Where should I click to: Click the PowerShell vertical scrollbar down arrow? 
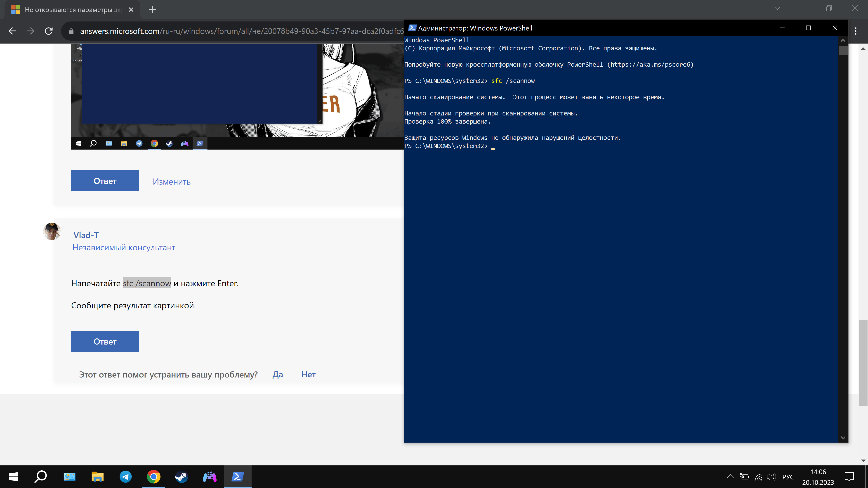pyautogui.click(x=843, y=438)
